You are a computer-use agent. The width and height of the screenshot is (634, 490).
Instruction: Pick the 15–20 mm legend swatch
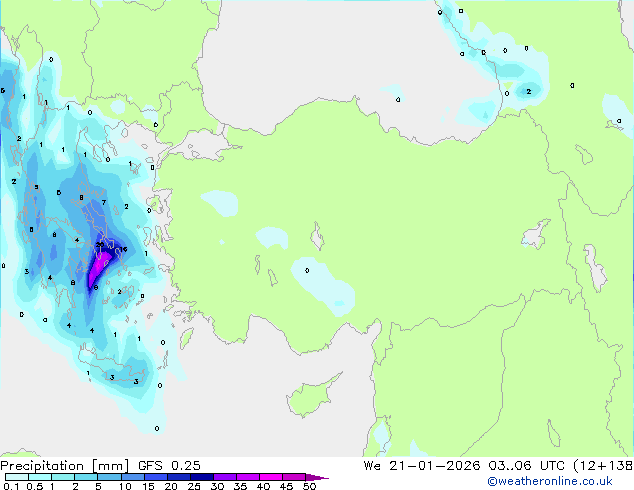[155, 477]
